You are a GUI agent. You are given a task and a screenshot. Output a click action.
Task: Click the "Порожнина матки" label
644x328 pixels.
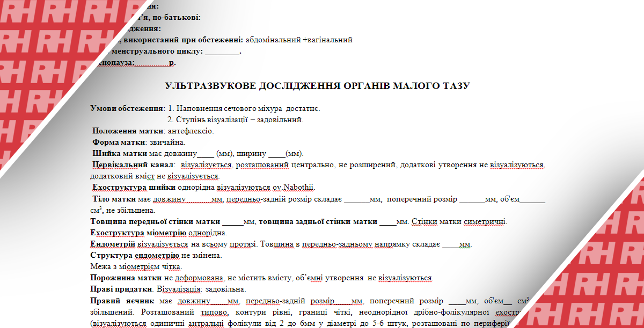[126, 278]
